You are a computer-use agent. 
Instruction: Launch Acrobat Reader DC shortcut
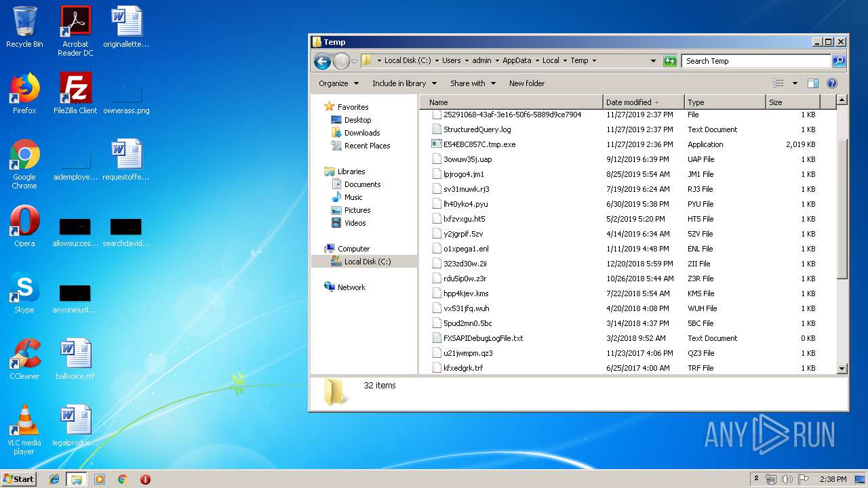[x=75, y=30]
